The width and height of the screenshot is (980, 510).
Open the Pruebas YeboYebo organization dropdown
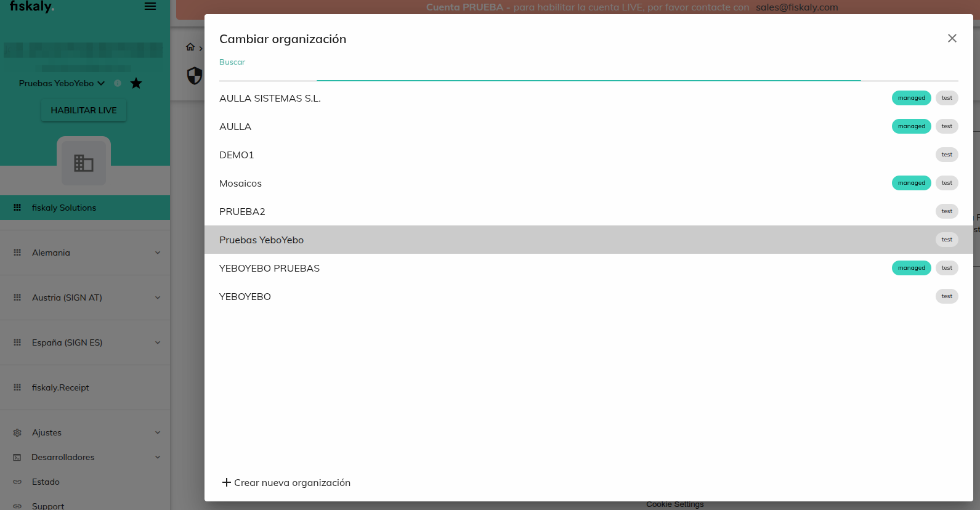[62, 83]
